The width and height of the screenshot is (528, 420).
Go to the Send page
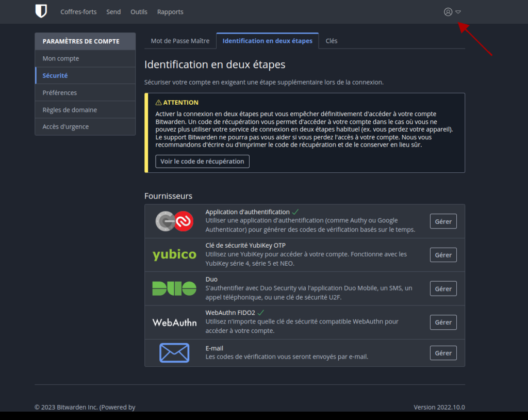pyautogui.click(x=113, y=12)
